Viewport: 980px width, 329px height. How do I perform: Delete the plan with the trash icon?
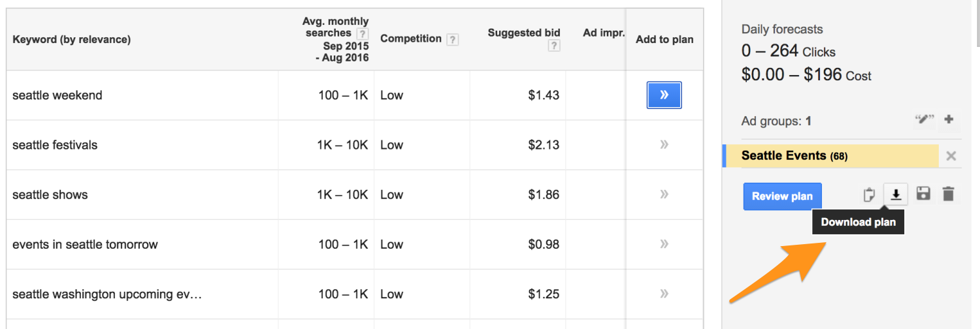949,194
